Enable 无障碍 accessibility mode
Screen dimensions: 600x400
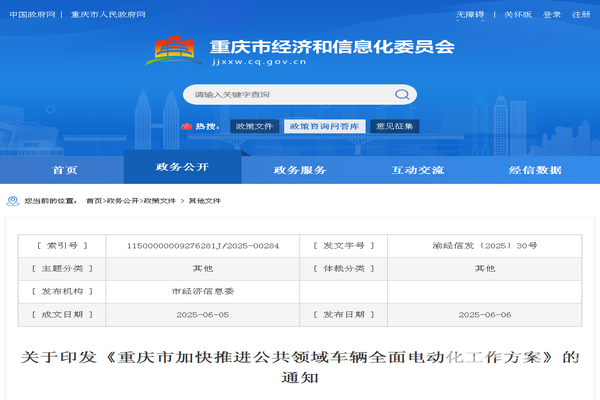click(x=469, y=15)
